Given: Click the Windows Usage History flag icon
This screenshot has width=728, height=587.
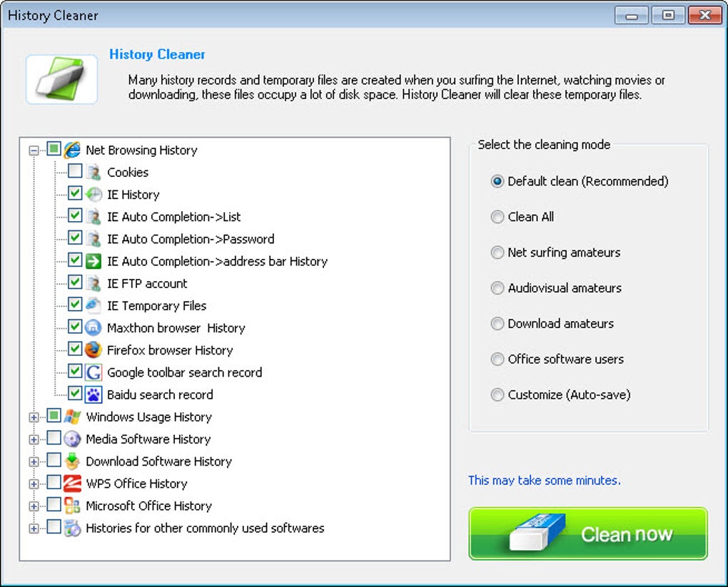Looking at the screenshot, I should click(72, 417).
